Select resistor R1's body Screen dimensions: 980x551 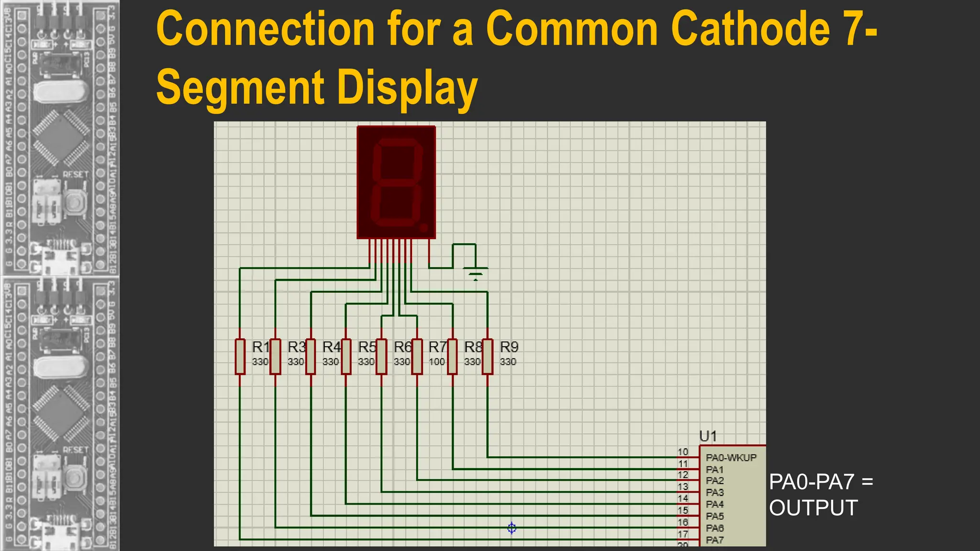point(240,356)
